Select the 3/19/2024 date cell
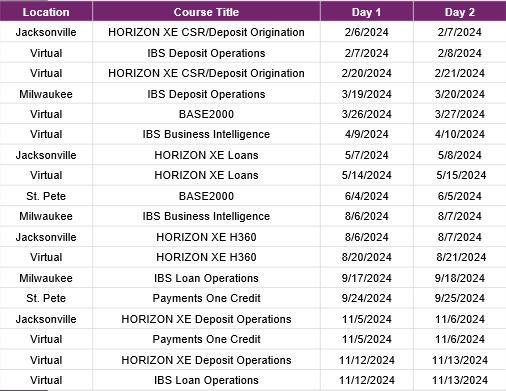This screenshot has height=391, width=506. pos(367,94)
